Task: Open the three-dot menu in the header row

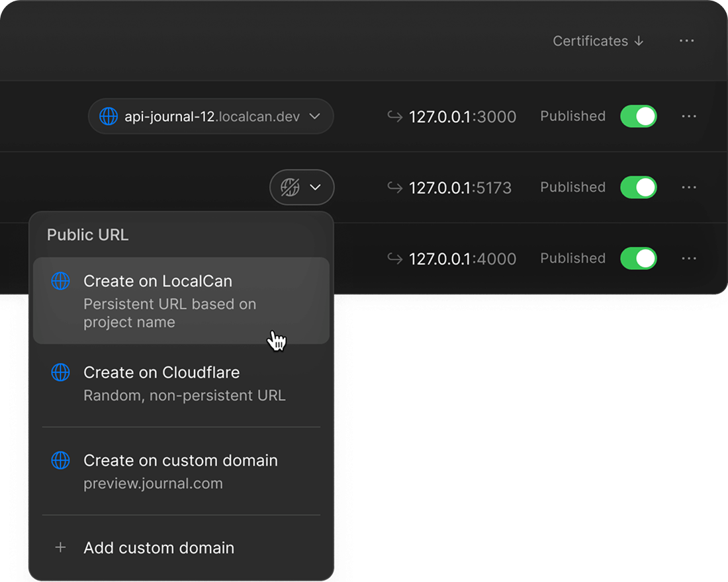Action: [x=686, y=41]
